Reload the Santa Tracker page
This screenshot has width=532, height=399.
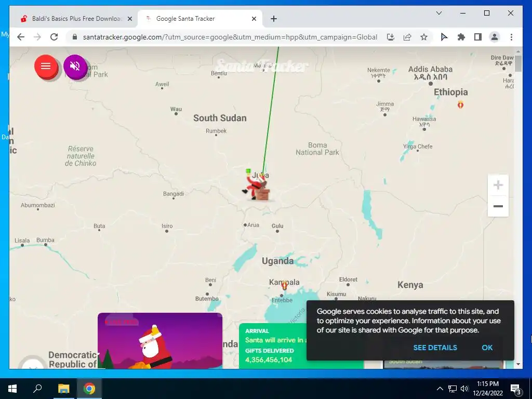[54, 37]
